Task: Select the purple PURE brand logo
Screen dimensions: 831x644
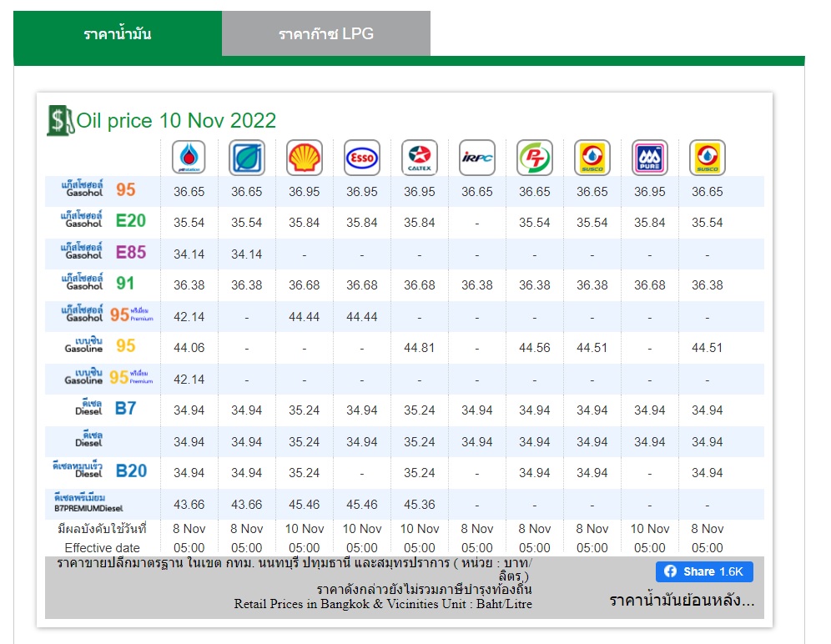Action: coord(650,158)
